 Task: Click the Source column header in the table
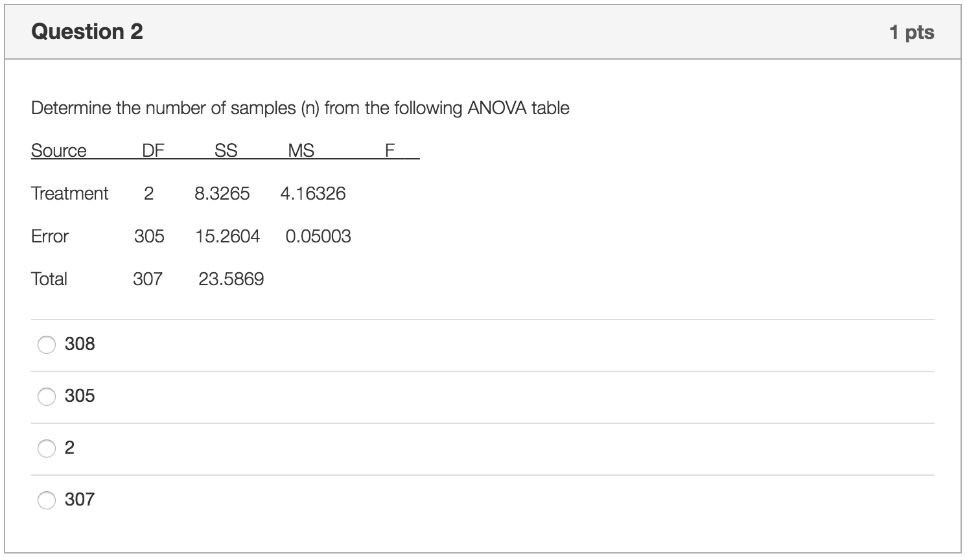[x=59, y=150]
